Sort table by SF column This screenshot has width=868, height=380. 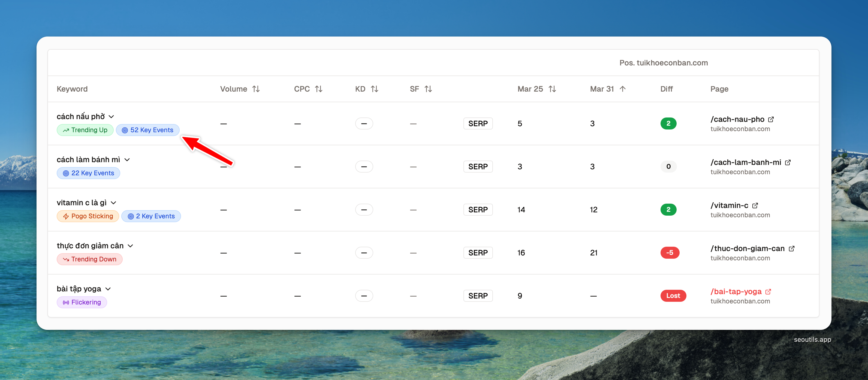[x=428, y=89]
